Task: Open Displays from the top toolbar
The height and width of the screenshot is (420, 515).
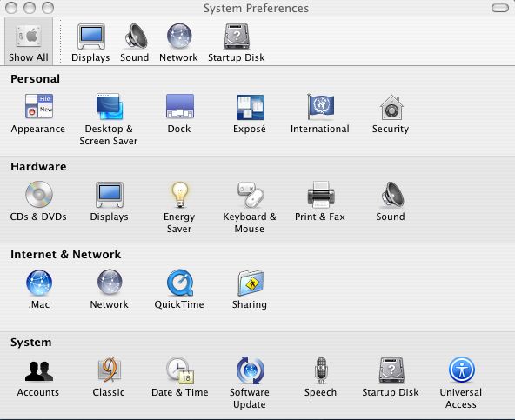Action: (90, 43)
